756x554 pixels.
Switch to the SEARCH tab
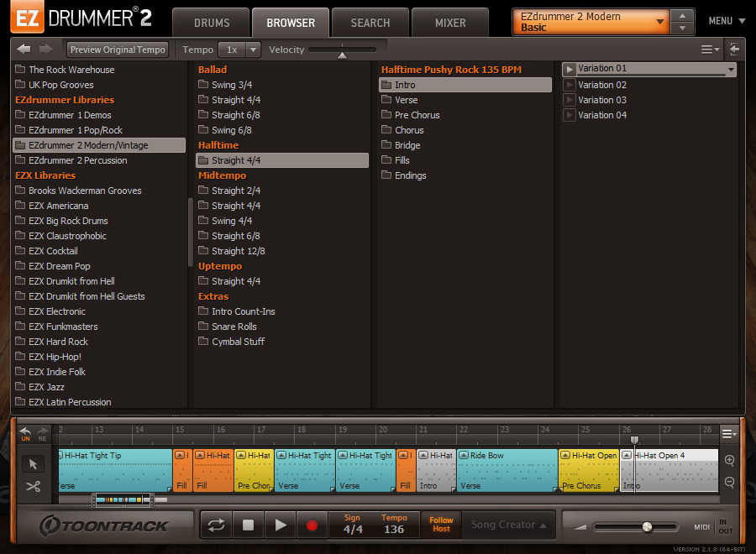(x=370, y=23)
